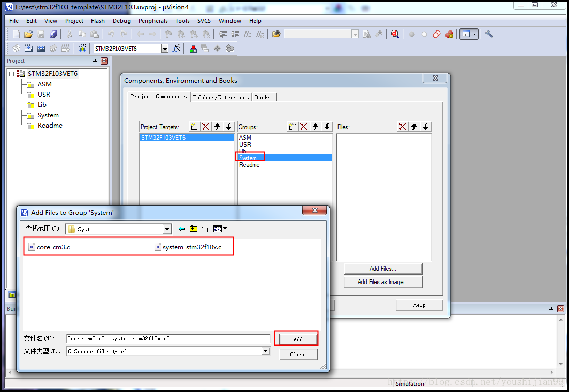Open the System folder location dropdown

(167, 229)
